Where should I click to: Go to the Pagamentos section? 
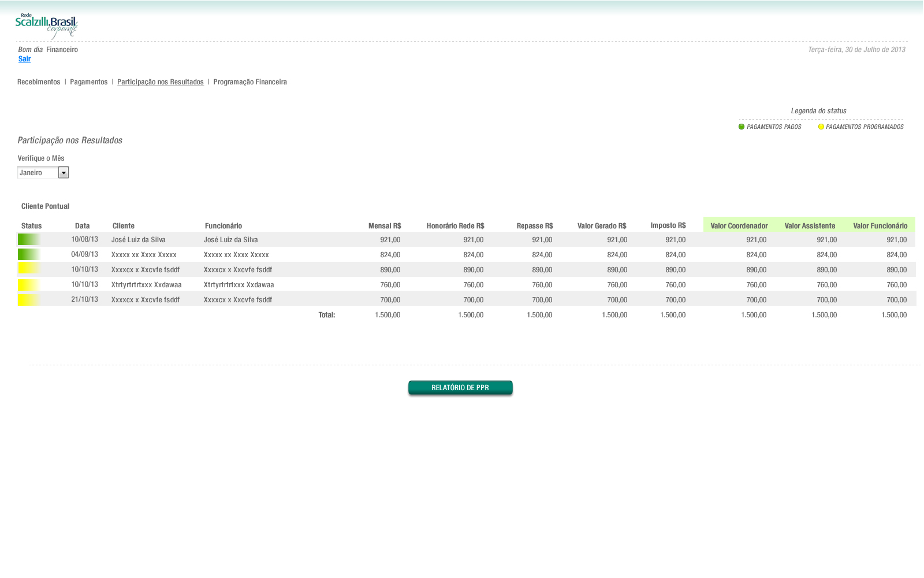(88, 82)
